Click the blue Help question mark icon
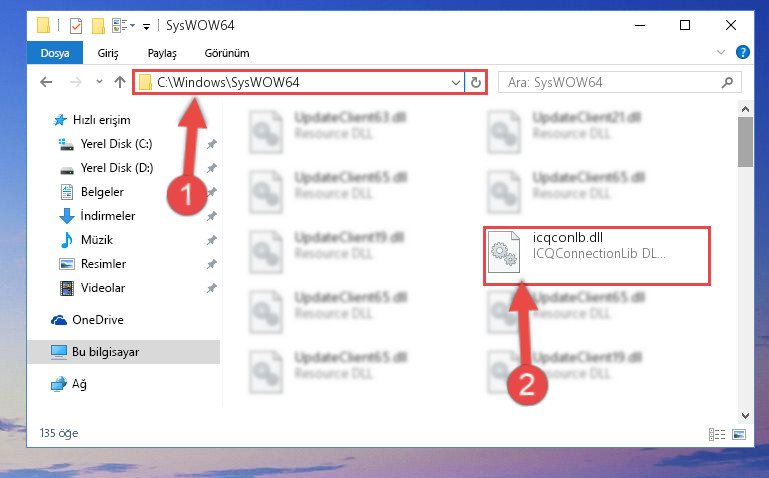769x478 pixels. coord(743,52)
